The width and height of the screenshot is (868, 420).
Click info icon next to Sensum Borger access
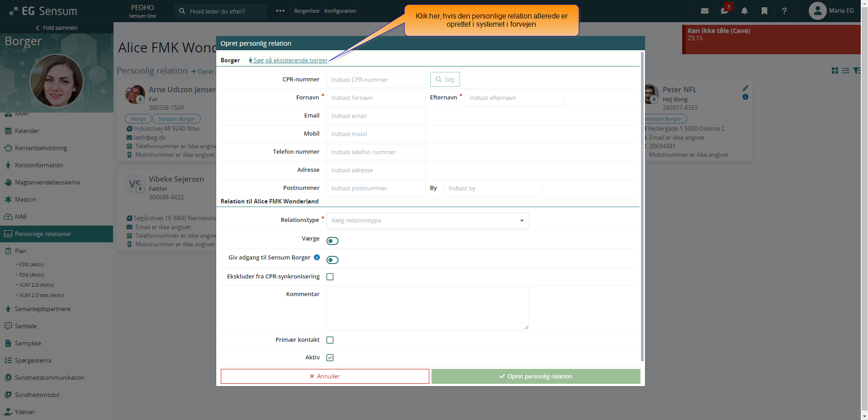tap(317, 257)
